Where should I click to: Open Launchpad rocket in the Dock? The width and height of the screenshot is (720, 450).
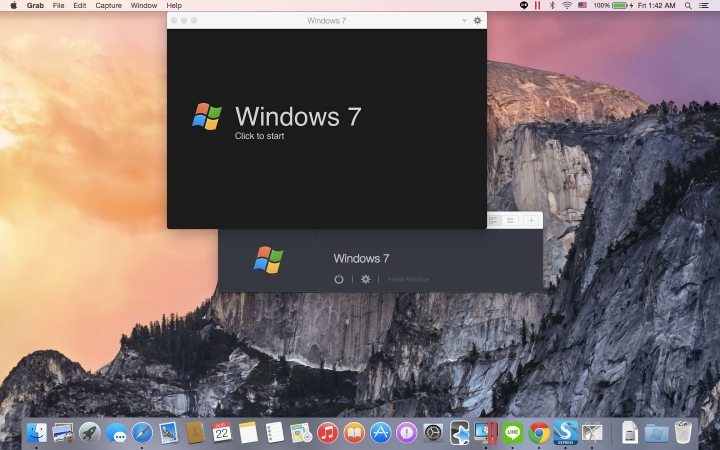point(90,433)
